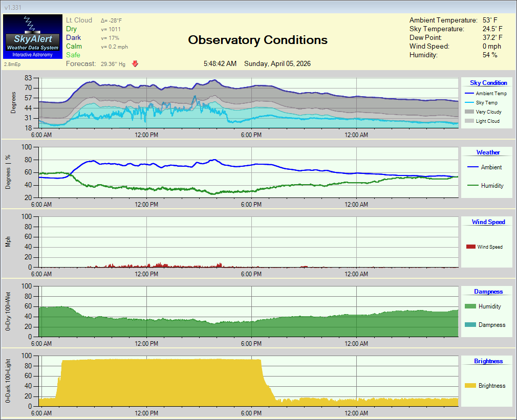Click the Lt. Cloud status label
This screenshot has height=420, width=517.
point(79,20)
